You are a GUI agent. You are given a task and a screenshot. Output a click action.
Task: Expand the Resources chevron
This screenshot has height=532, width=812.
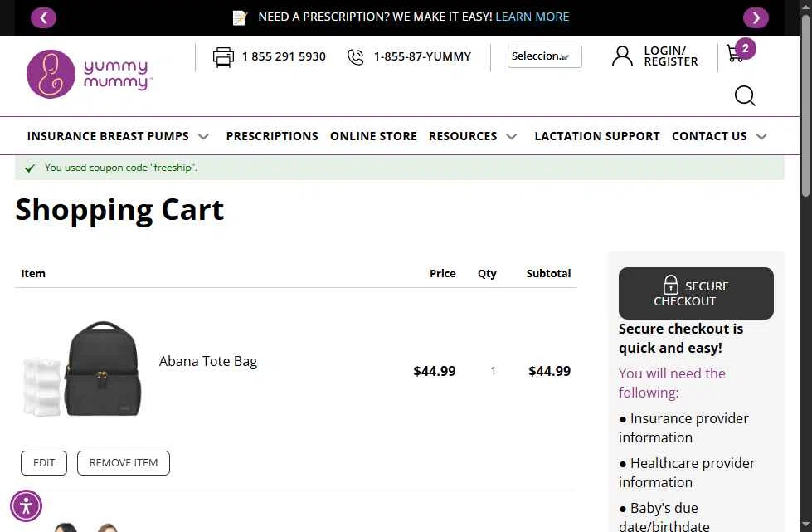coord(511,137)
